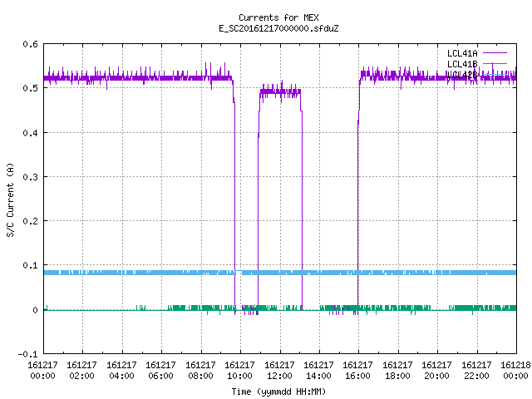
Task: Click the purple LCL41A legend line sample
Action: pos(495,53)
